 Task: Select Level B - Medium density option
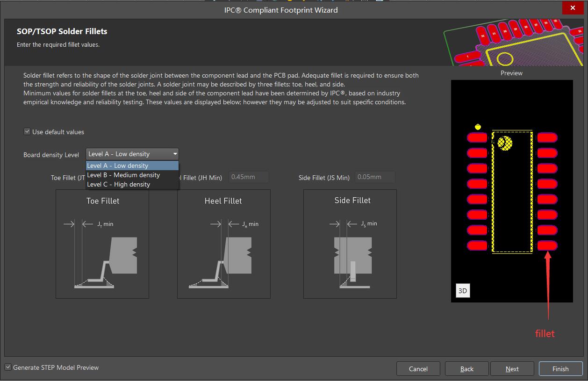point(132,175)
